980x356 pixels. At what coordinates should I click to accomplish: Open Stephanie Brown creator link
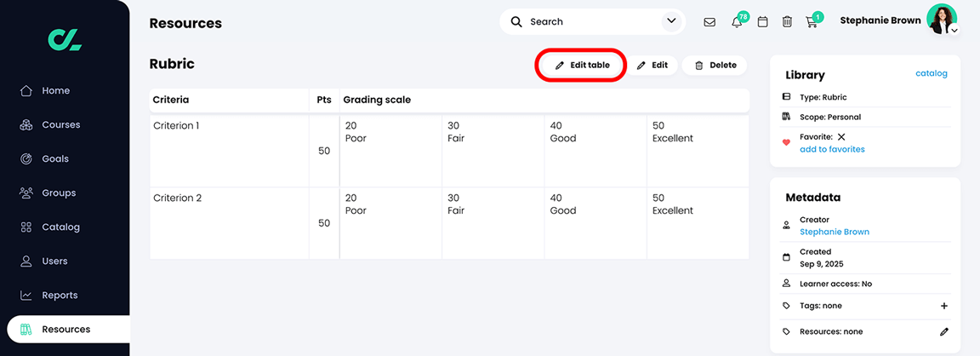835,232
